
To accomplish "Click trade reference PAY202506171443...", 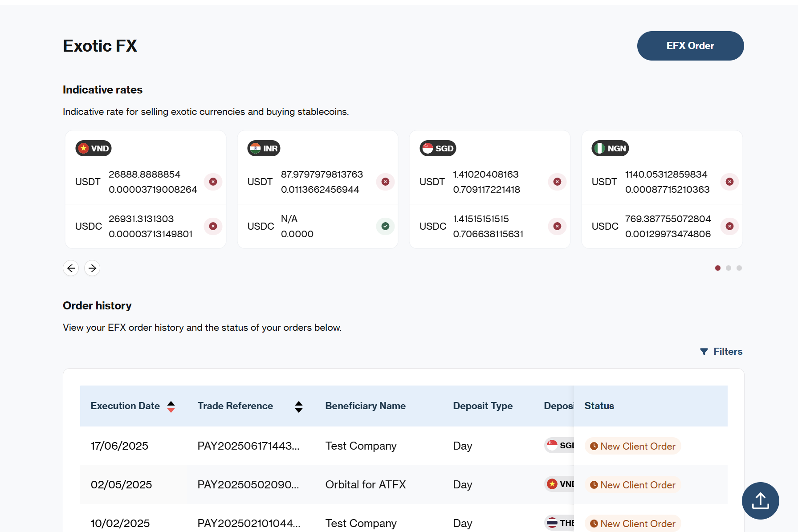I will point(248,446).
